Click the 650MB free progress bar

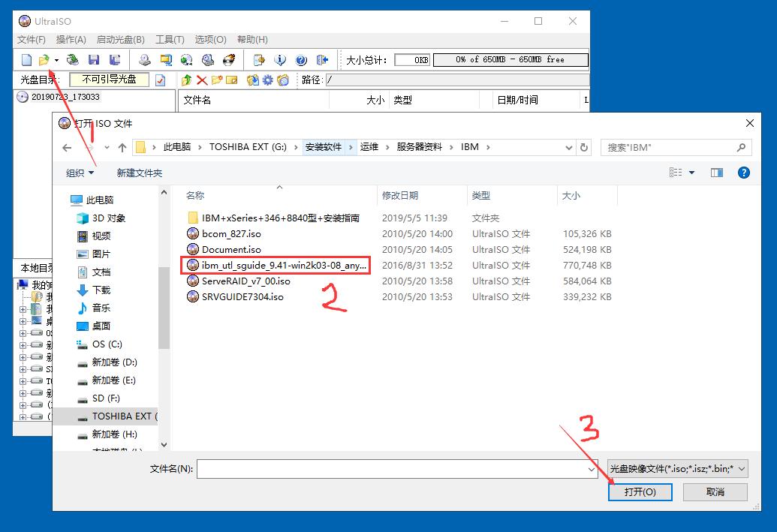pyautogui.click(x=510, y=59)
